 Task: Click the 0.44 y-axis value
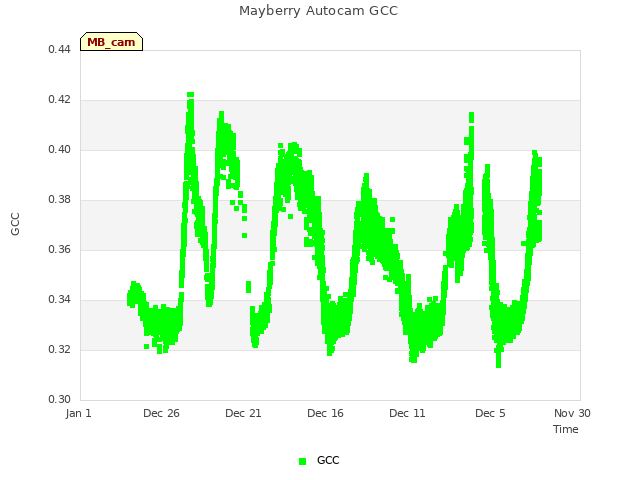pyautogui.click(x=59, y=49)
